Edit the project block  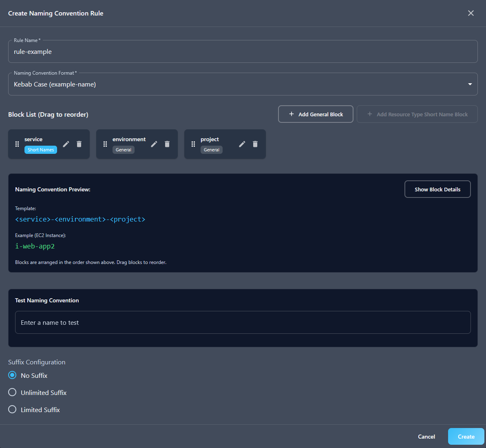pyautogui.click(x=242, y=144)
